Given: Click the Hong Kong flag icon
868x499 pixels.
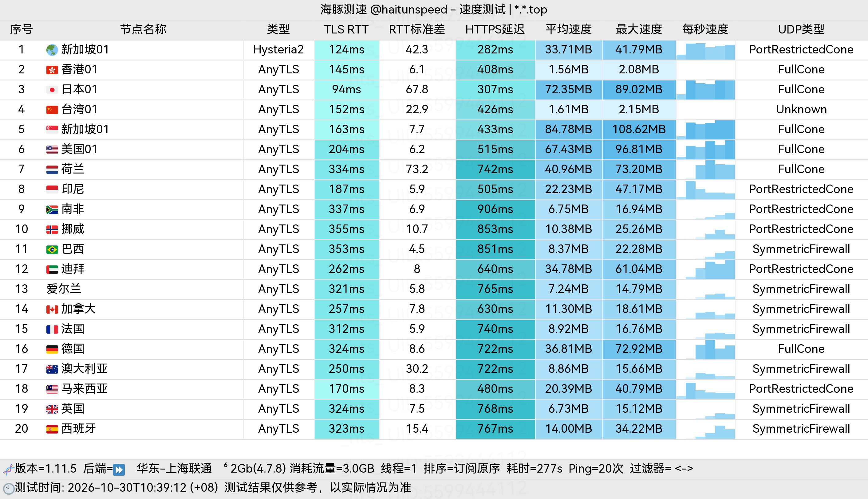Looking at the screenshot, I should click(52, 70).
